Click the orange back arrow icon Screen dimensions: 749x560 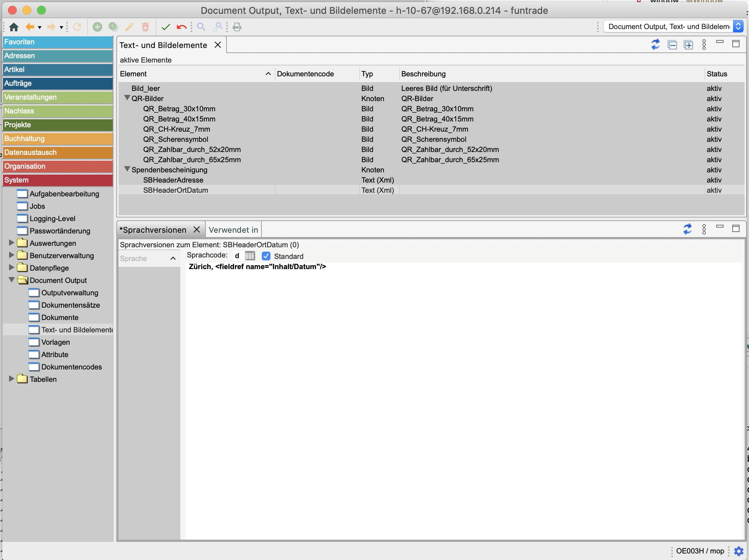click(x=30, y=27)
